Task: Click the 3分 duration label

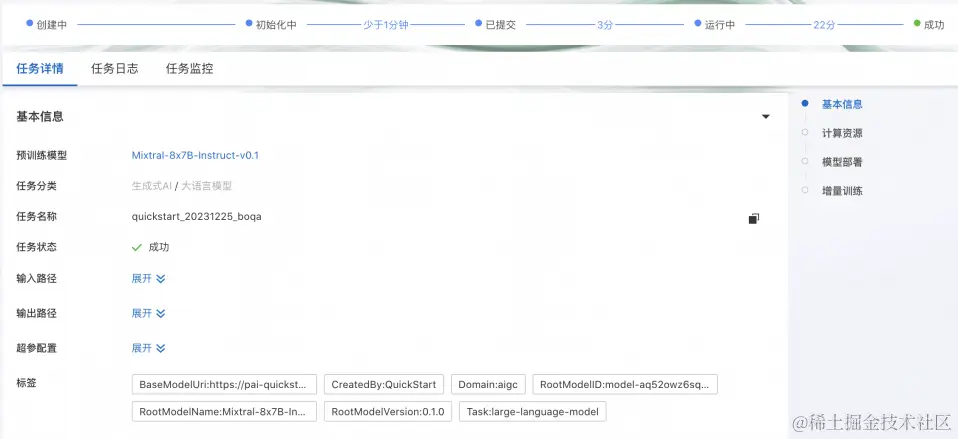Action: [605, 25]
